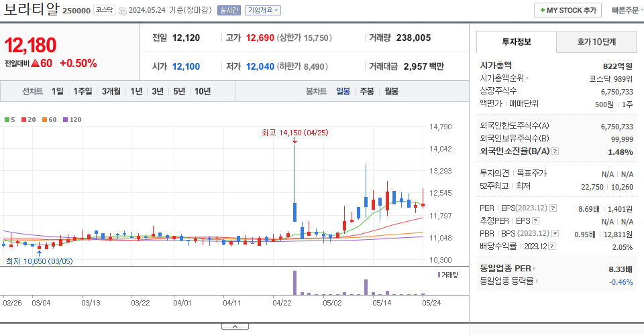Collapse the chart with bottom chevron handle
This screenshot has height=335, width=644.
[x=235, y=326]
